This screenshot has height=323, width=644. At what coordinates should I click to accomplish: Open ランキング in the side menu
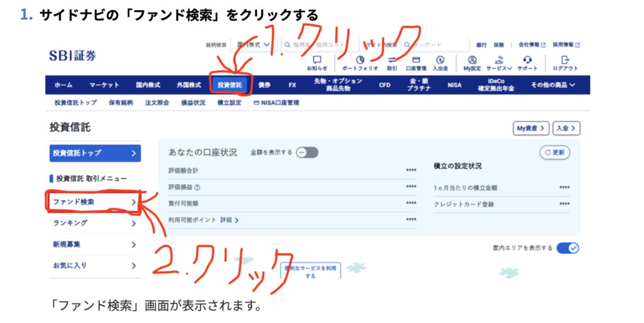coord(94,223)
